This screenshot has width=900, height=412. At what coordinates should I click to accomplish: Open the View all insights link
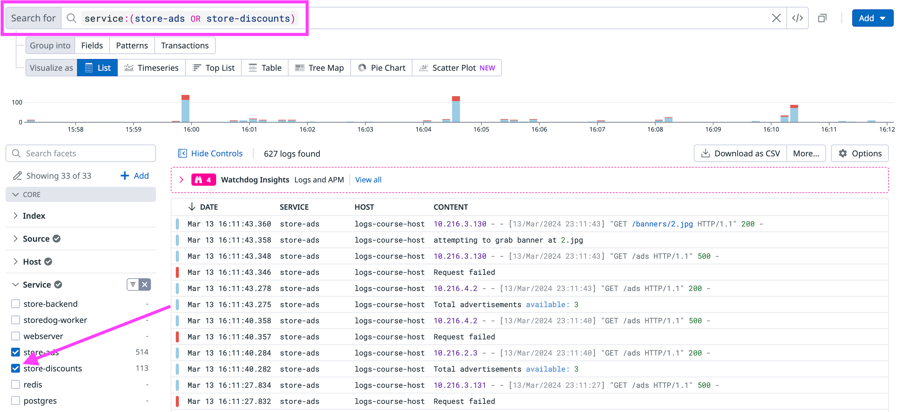368,180
